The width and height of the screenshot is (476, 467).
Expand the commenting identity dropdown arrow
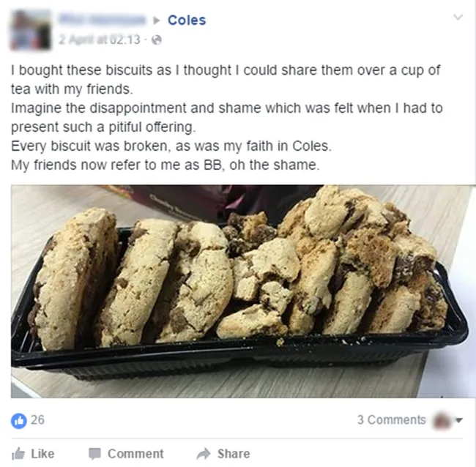[459, 420]
